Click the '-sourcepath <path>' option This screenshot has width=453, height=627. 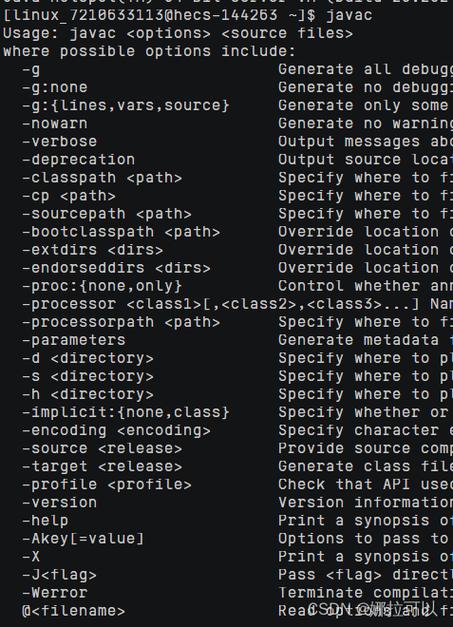point(107,214)
